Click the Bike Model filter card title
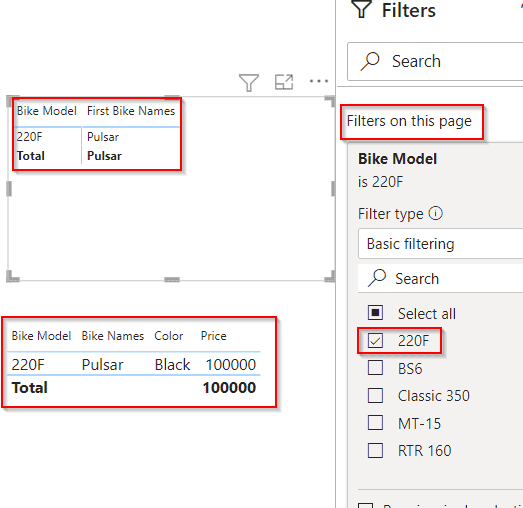 point(397,159)
